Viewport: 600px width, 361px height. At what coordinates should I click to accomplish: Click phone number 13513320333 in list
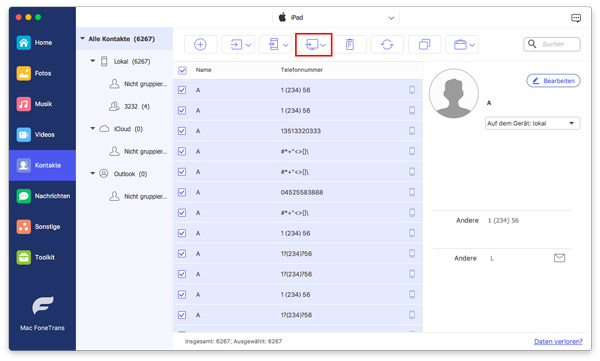[x=301, y=131]
